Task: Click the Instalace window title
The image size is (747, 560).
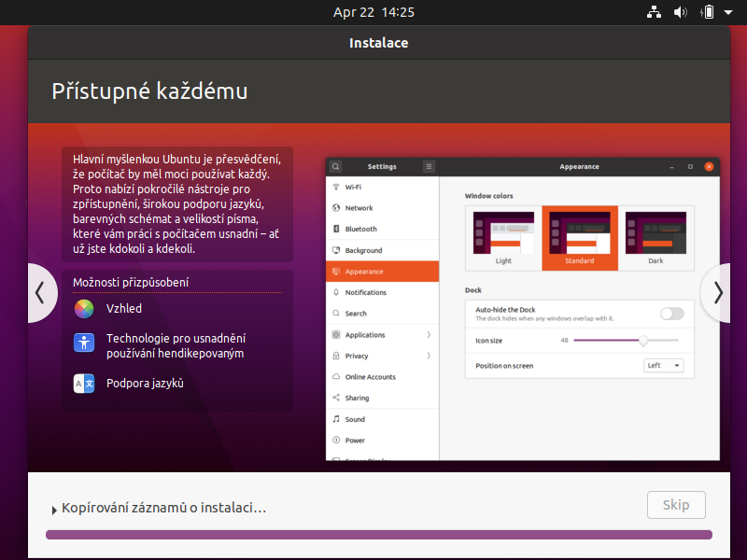Action: coord(379,43)
